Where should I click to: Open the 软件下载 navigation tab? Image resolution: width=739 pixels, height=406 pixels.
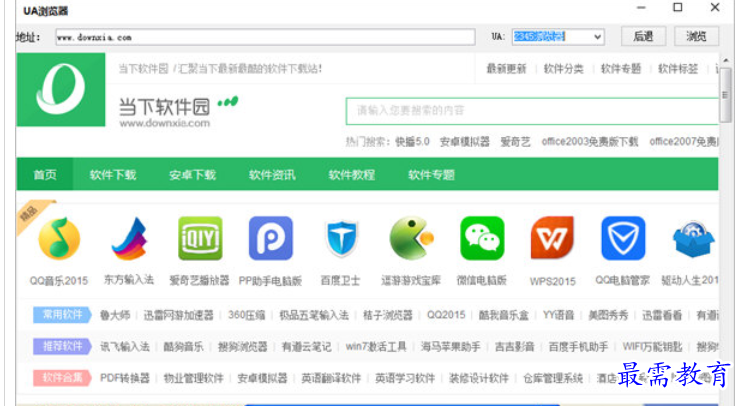pos(113,175)
